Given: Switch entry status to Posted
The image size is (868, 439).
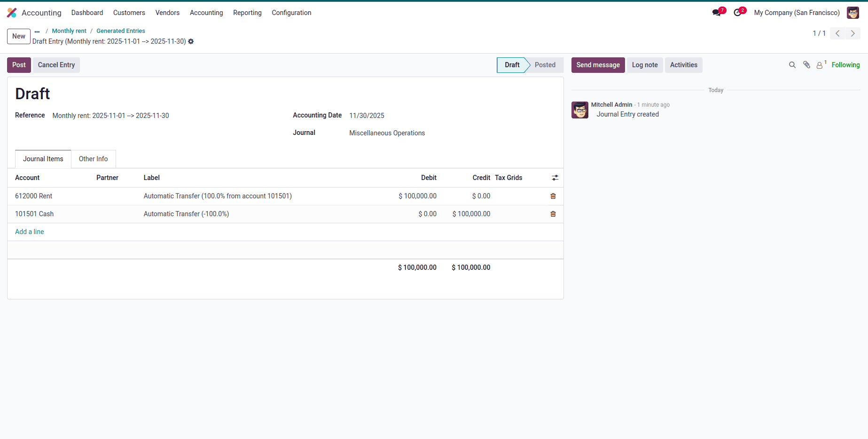Looking at the screenshot, I should point(545,65).
